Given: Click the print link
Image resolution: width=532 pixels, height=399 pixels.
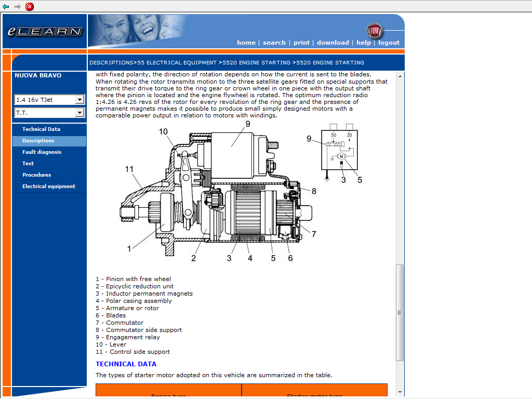Looking at the screenshot, I should 302,43.
